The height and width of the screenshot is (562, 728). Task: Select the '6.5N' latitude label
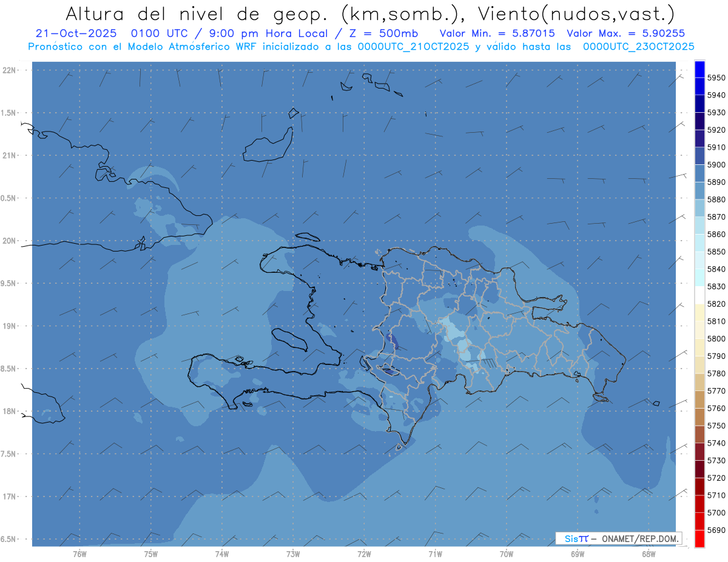coord(8,539)
